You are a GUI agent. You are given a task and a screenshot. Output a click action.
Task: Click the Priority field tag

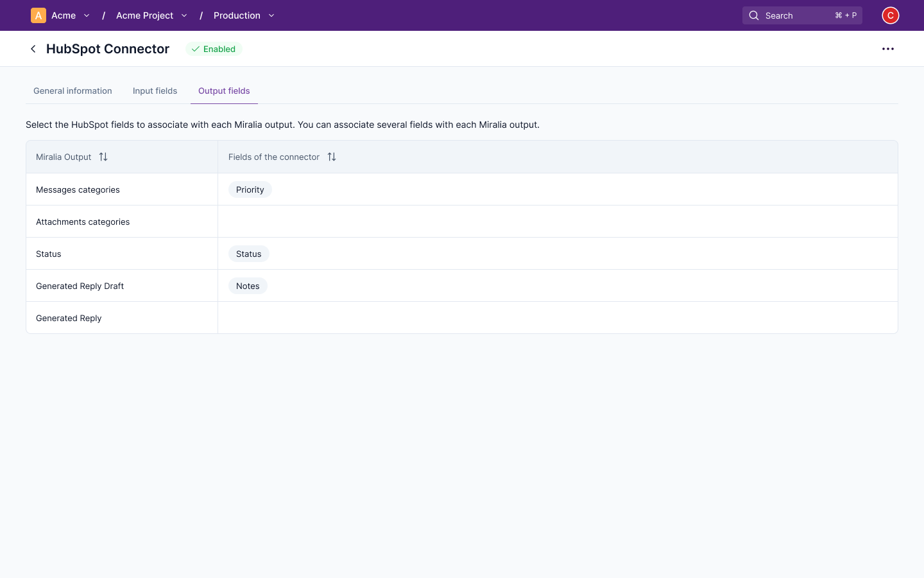click(250, 189)
